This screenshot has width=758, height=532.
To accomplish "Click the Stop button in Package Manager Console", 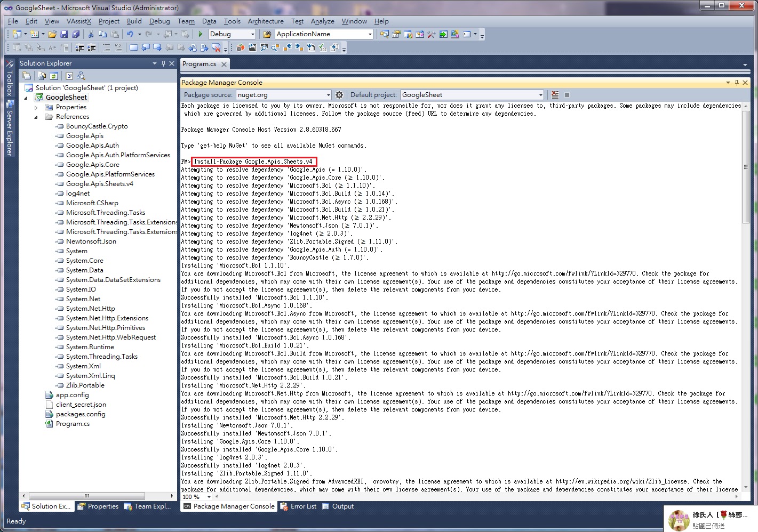I will pyautogui.click(x=566, y=94).
